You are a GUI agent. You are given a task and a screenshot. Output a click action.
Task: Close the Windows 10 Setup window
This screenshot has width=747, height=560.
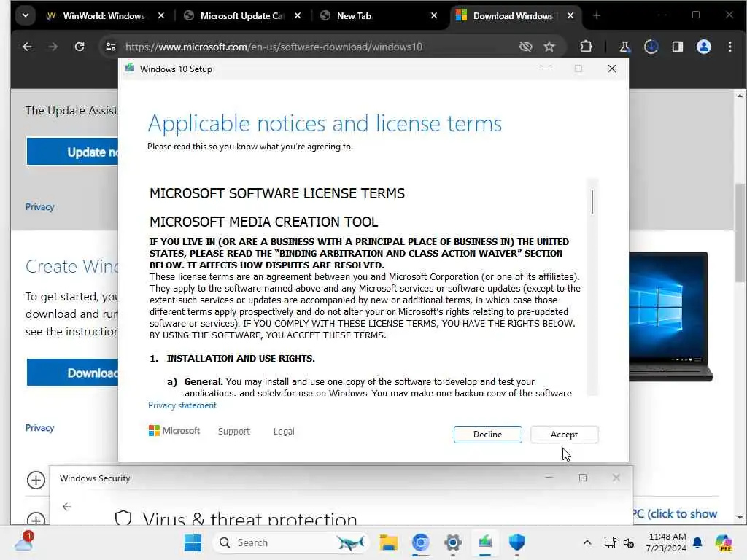click(612, 69)
